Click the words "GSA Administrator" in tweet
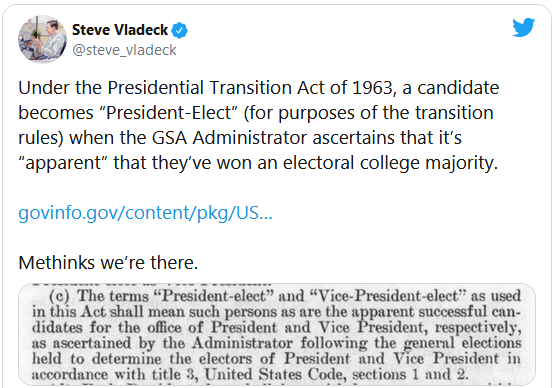The height and width of the screenshot is (388, 556). 229,138
